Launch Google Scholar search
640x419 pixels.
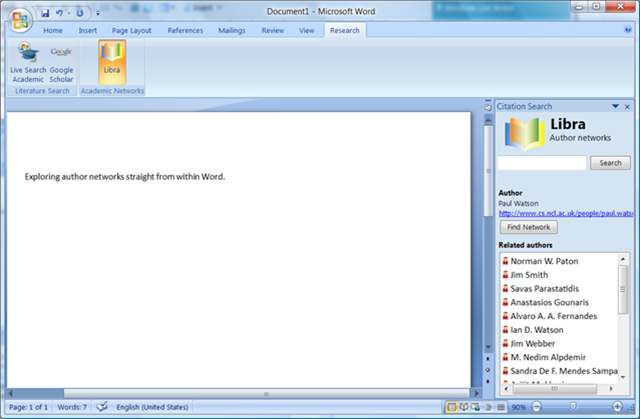click(61, 62)
